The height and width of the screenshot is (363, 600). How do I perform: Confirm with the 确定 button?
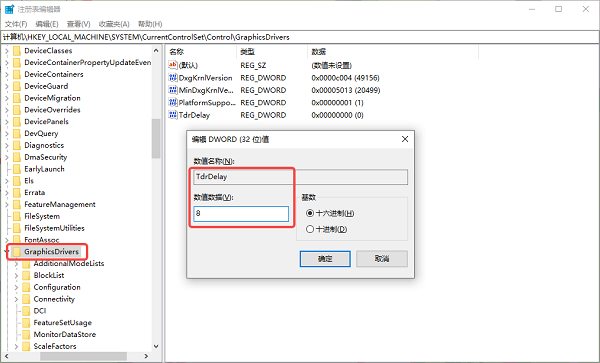tap(325, 259)
